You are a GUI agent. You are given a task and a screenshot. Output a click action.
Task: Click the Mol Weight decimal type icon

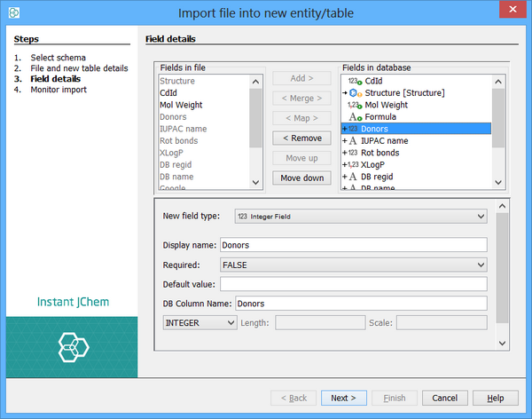(x=354, y=105)
